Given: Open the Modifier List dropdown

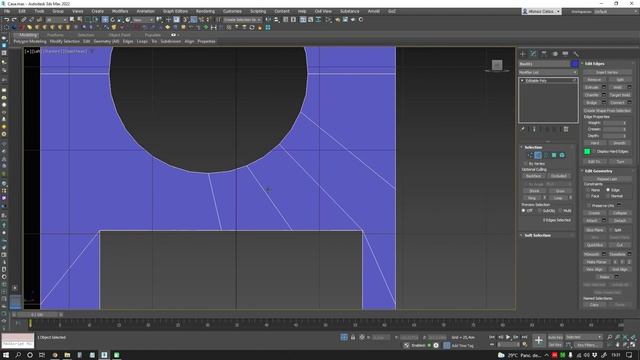Looking at the screenshot, I should pos(548,72).
